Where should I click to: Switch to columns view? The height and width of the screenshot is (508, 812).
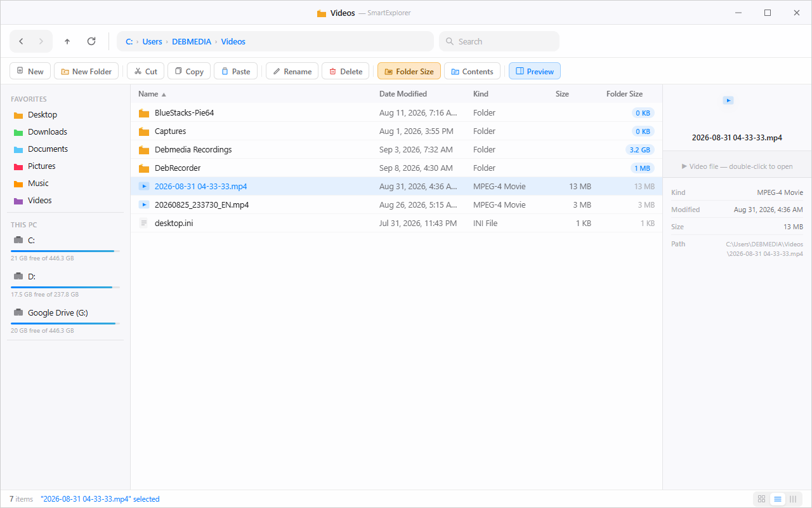coord(793,499)
